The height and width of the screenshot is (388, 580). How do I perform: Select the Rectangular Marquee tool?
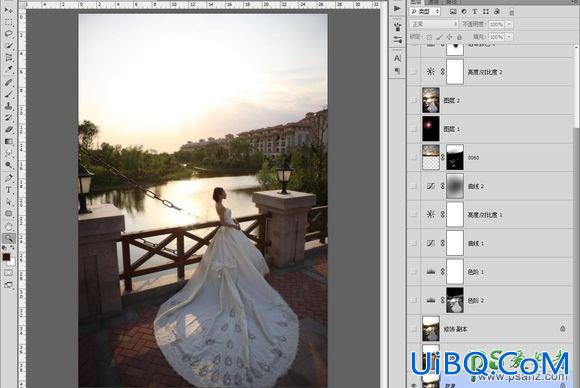pos(8,23)
